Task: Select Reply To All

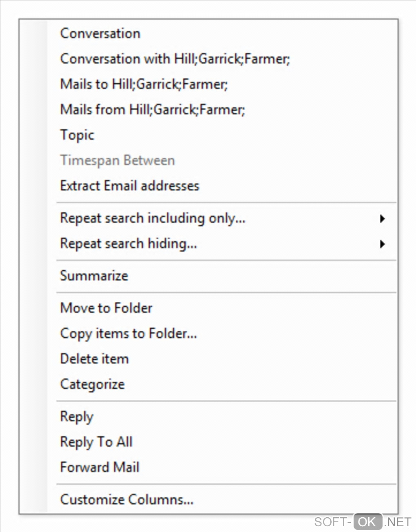Action: point(96,442)
